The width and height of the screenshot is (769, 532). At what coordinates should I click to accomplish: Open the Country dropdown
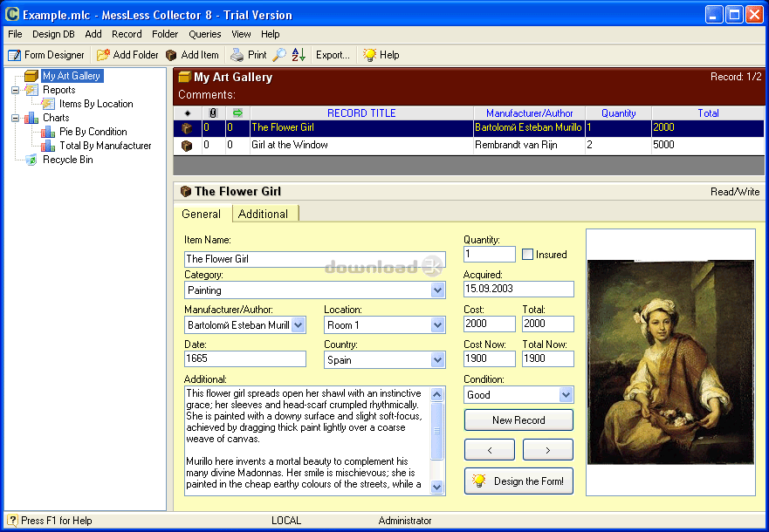coord(437,360)
